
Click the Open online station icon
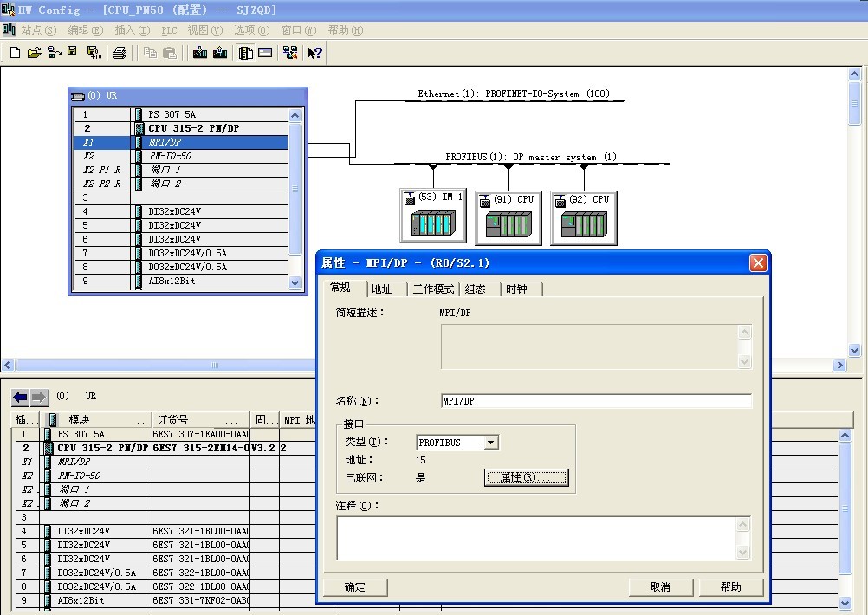pos(54,53)
